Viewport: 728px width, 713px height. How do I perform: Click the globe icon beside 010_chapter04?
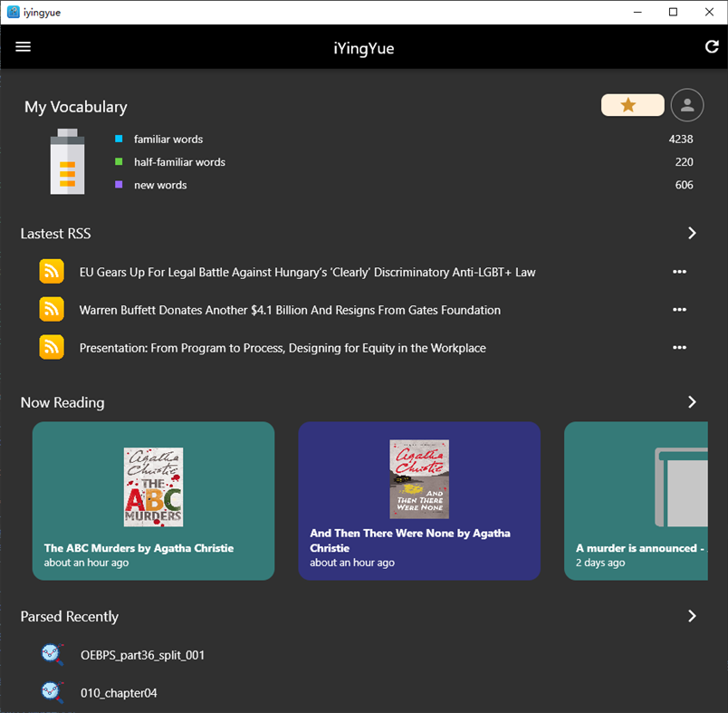coord(52,691)
